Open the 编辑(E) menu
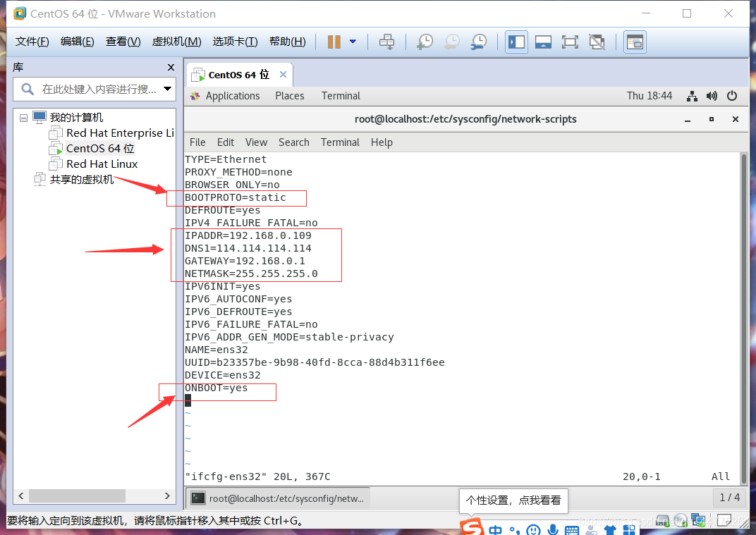This screenshot has width=756, height=535. tap(77, 42)
